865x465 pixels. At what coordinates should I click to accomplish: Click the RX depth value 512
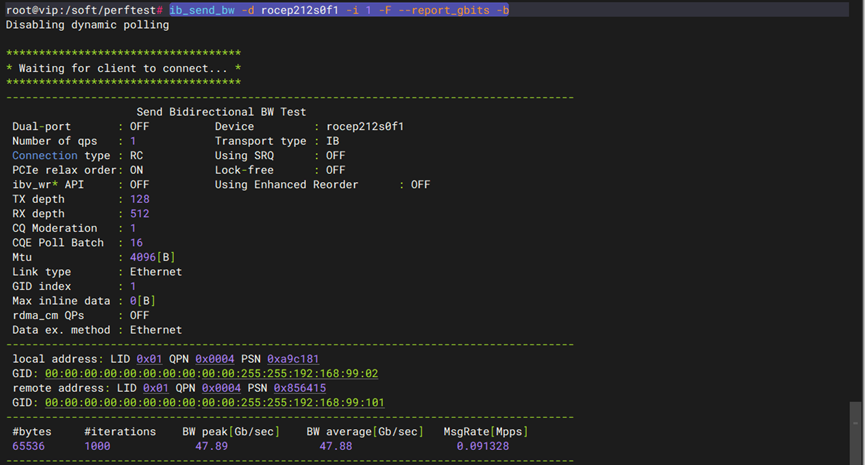(x=140, y=214)
